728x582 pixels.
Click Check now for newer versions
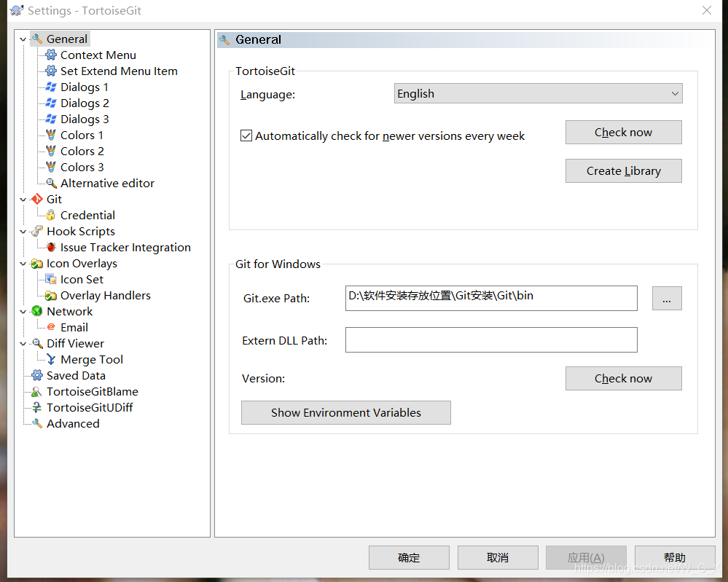pos(624,133)
